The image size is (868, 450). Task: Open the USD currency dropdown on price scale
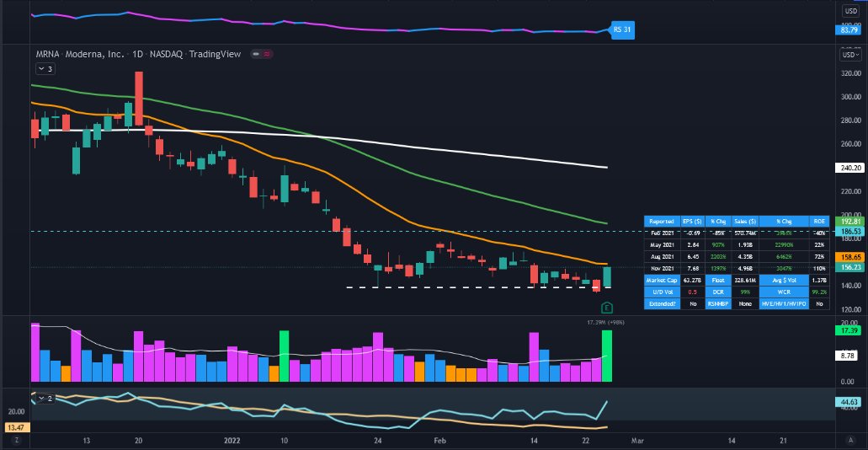pos(851,55)
